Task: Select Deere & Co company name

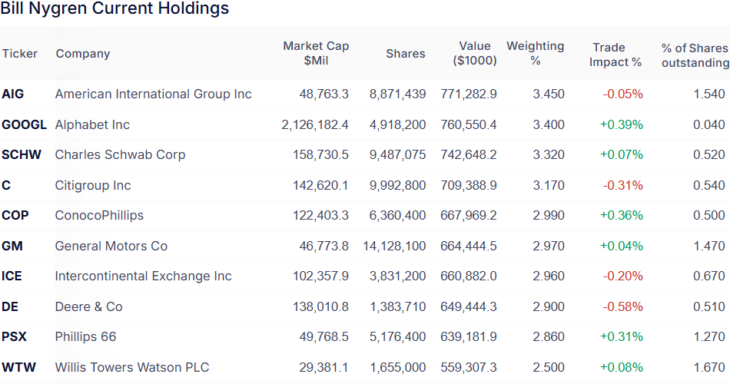Action: coord(88,307)
